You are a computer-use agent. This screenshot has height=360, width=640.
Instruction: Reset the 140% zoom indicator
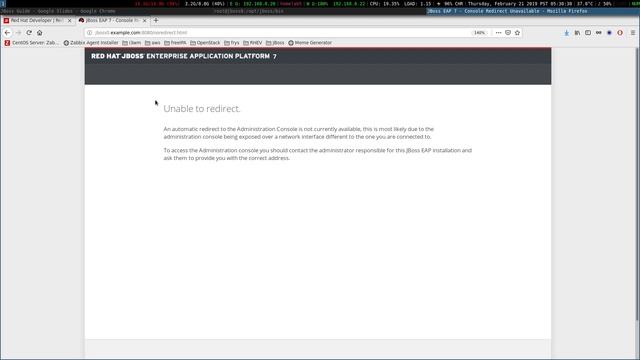[x=480, y=33]
